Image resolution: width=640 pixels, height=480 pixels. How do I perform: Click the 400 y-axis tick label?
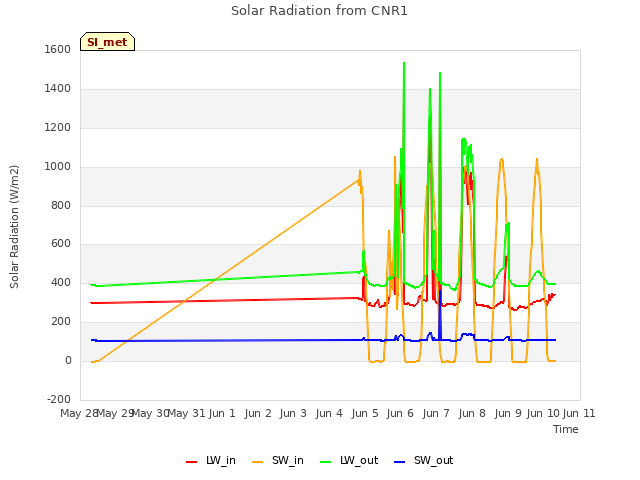coord(61,282)
